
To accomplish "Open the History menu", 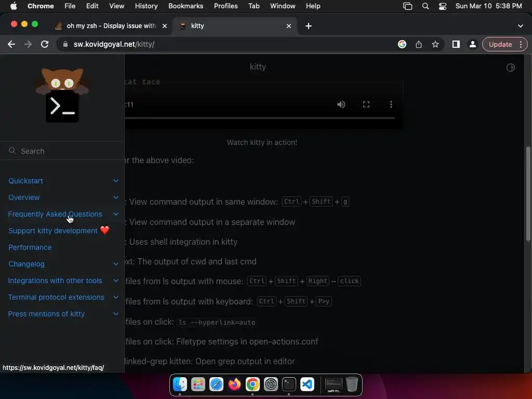I will click(x=146, y=6).
